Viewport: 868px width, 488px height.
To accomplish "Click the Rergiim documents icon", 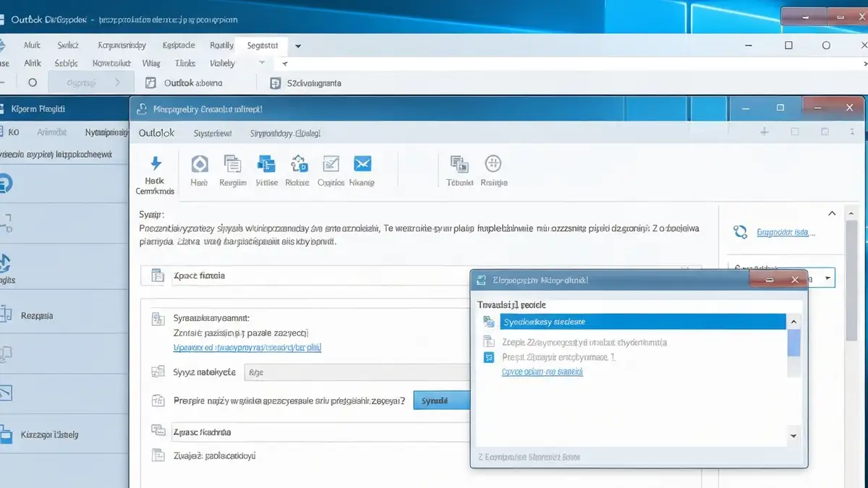I will (232, 163).
